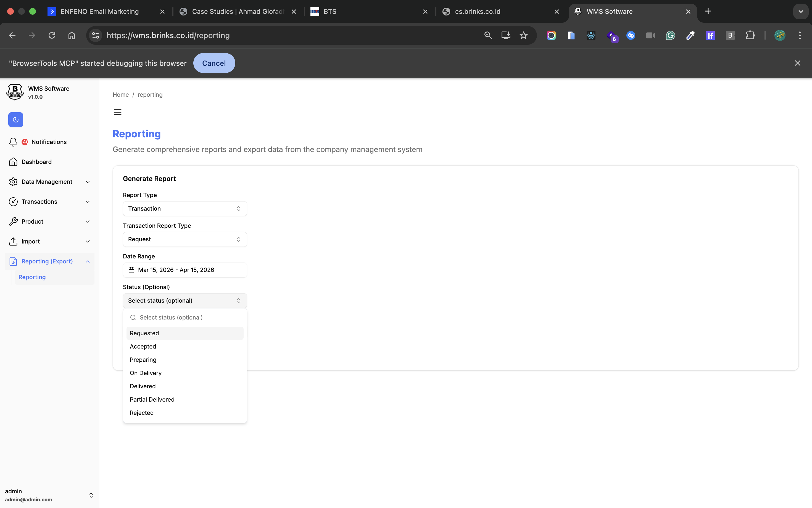Open the Report Type dropdown

coord(184,209)
